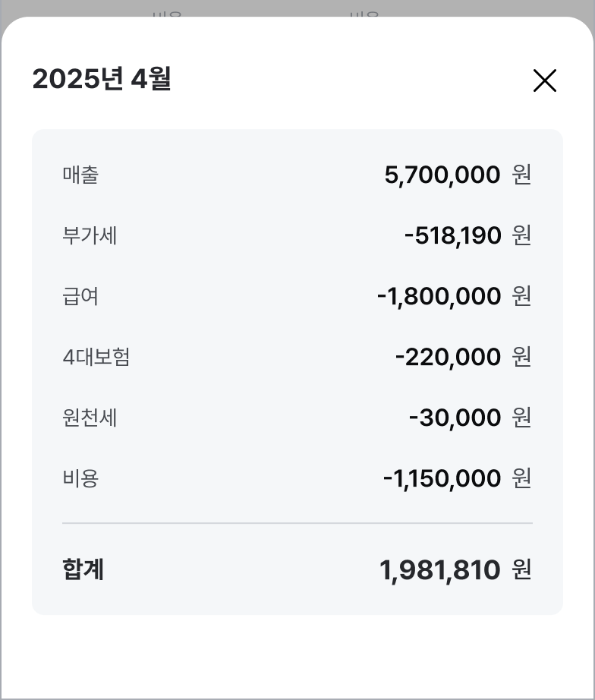Tap the 급여 row label
Image resolution: width=595 pixels, height=700 pixels.
point(80,296)
